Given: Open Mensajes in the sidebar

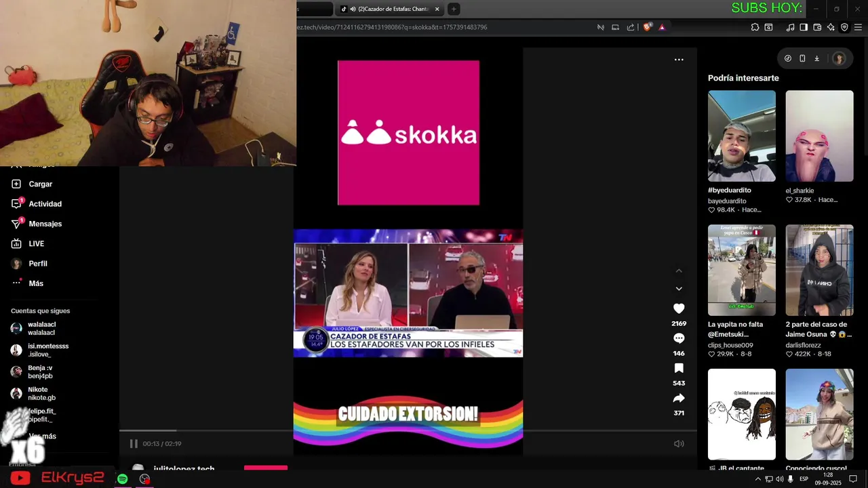Looking at the screenshot, I should pyautogui.click(x=37, y=224).
